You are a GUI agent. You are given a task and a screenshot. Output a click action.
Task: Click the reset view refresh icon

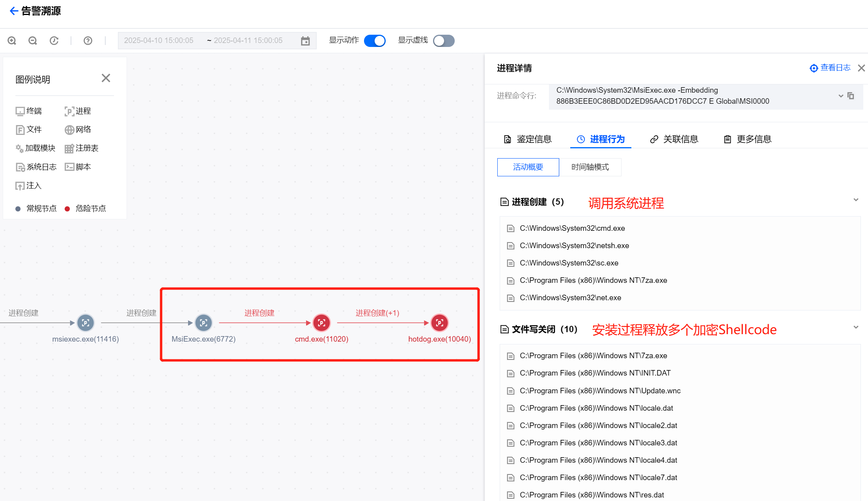click(54, 41)
